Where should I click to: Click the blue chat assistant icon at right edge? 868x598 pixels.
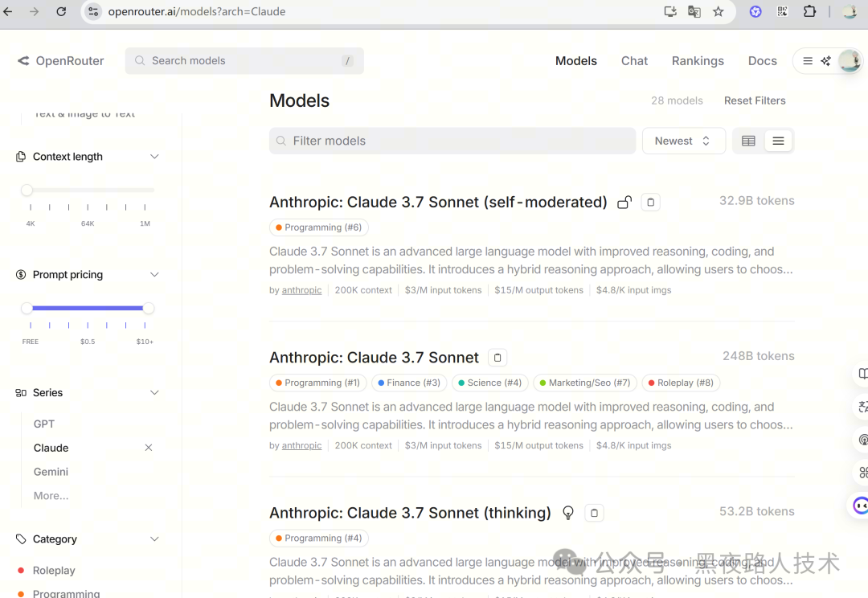[x=860, y=506]
